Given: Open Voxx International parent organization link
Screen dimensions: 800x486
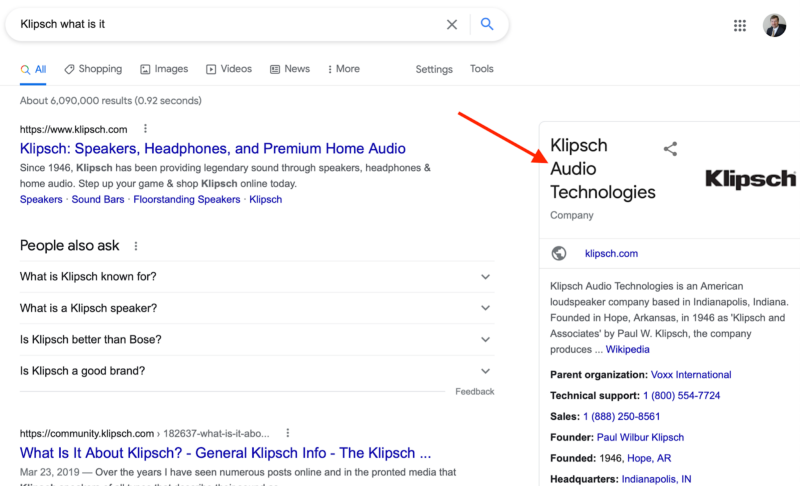Looking at the screenshot, I should pyautogui.click(x=691, y=375).
